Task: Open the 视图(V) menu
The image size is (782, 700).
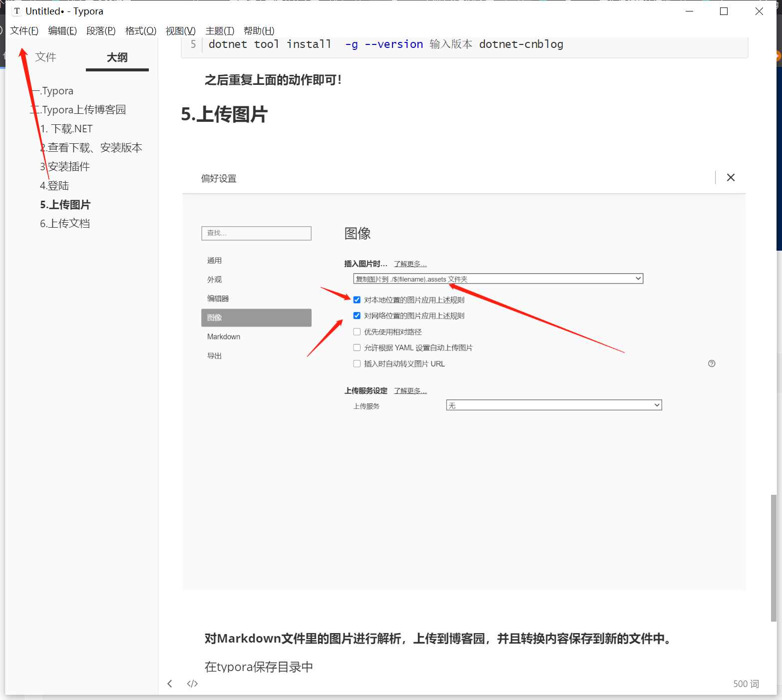Action: pos(181,31)
